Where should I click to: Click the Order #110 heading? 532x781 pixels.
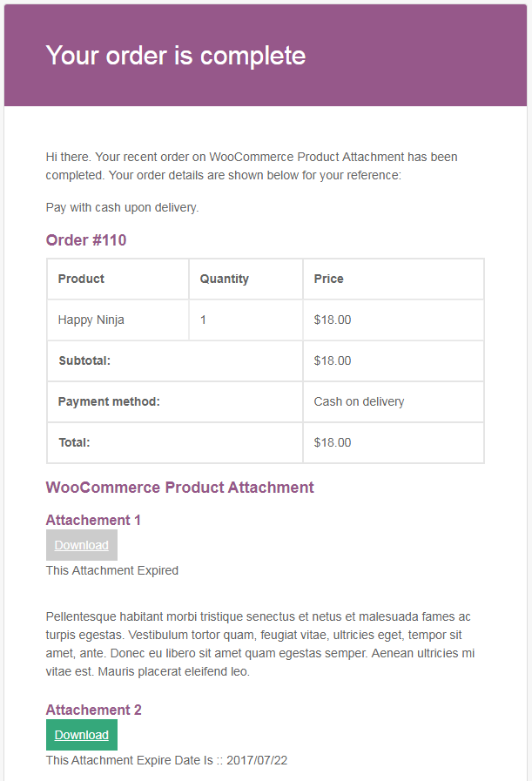86,240
